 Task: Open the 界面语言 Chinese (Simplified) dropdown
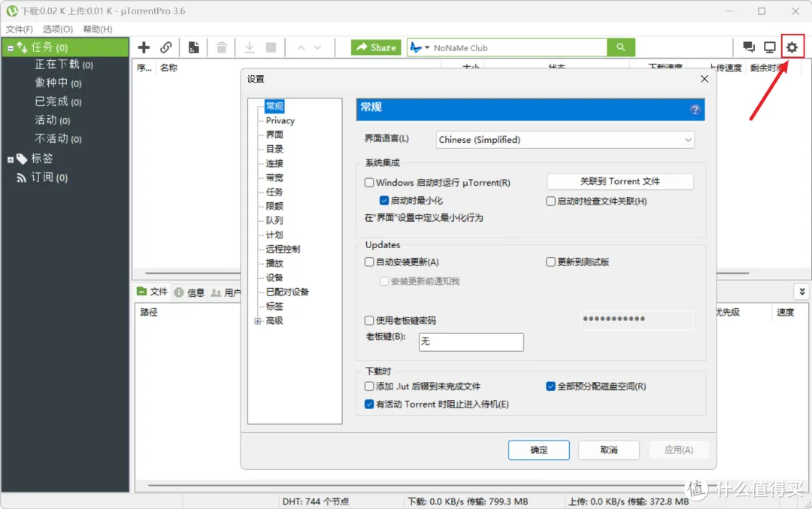[x=565, y=140]
